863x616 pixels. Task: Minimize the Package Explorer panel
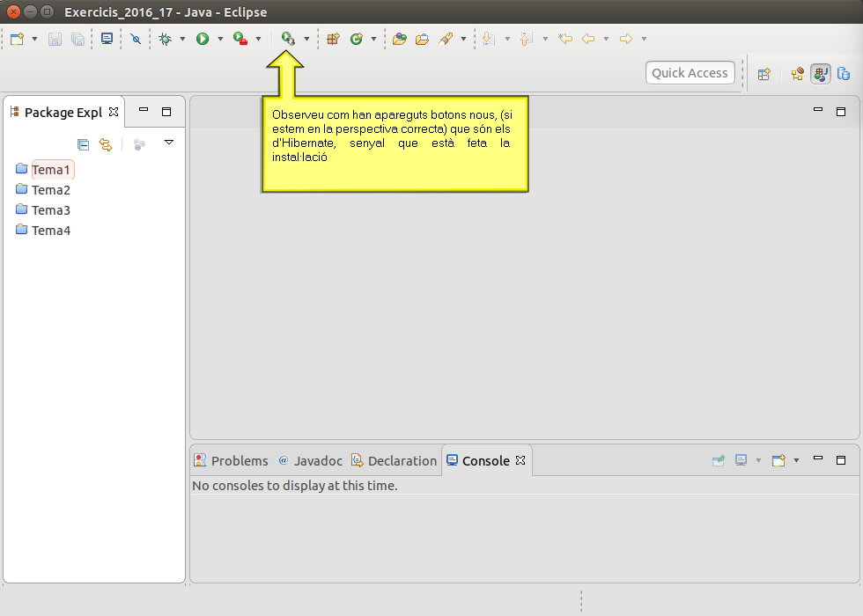(x=144, y=110)
